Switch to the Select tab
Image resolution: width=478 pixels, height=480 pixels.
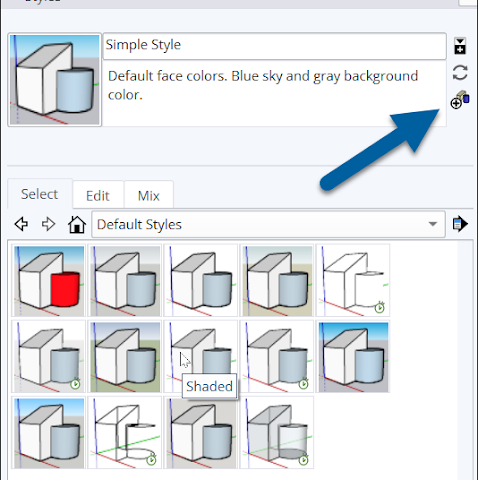click(39, 194)
